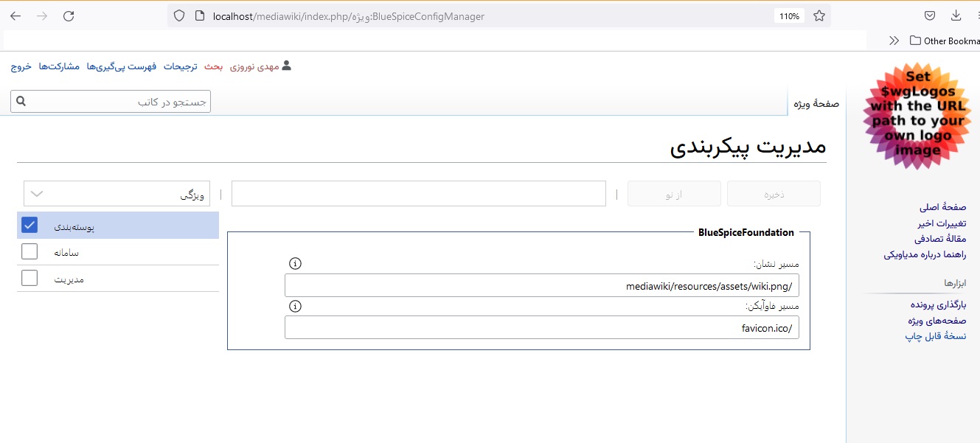
Task: Uncheck the پوسته‌بندی checkbox
Action: point(29,226)
